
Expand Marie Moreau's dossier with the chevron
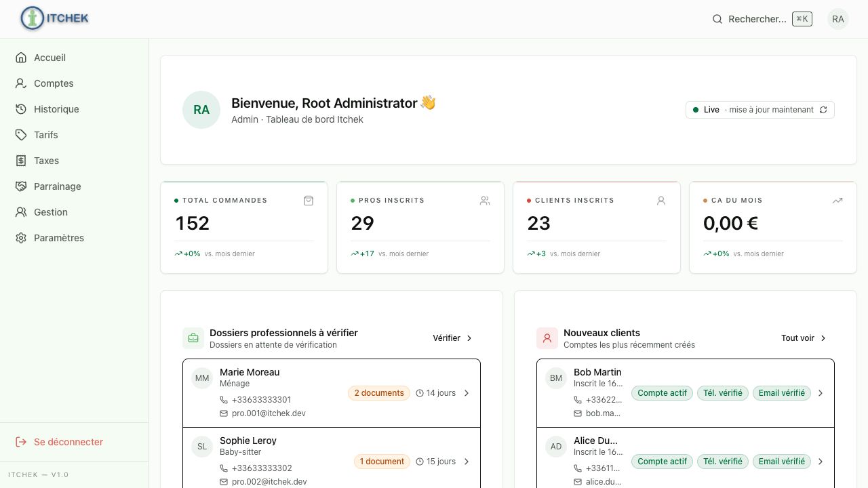tap(467, 393)
